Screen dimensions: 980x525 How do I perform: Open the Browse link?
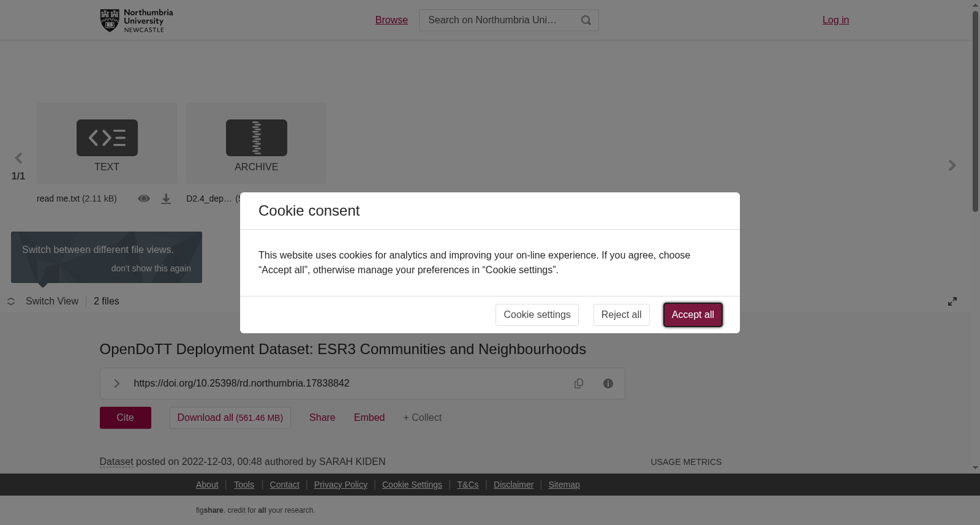click(391, 20)
